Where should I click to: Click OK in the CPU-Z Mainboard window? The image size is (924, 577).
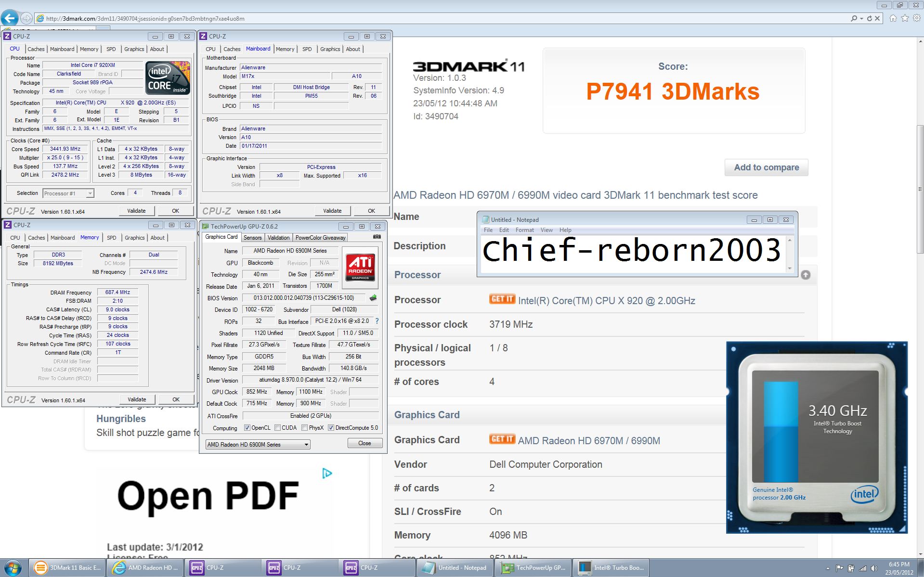[371, 211]
